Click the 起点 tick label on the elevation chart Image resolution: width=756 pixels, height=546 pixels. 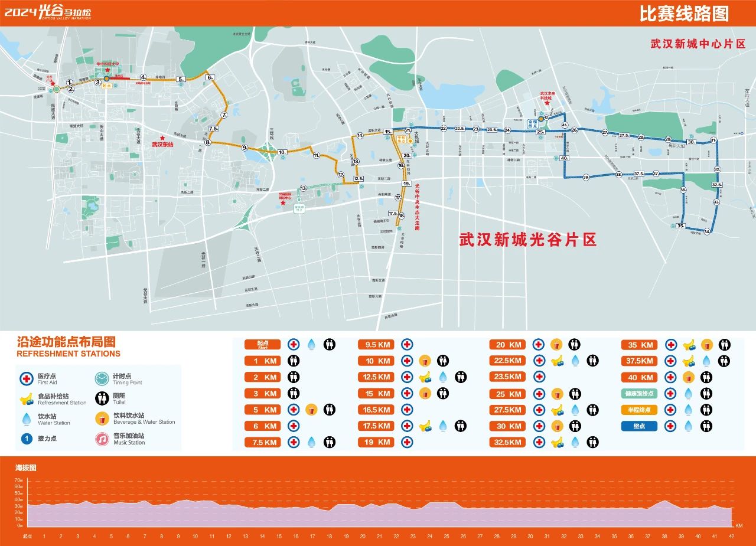coord(27,537)
